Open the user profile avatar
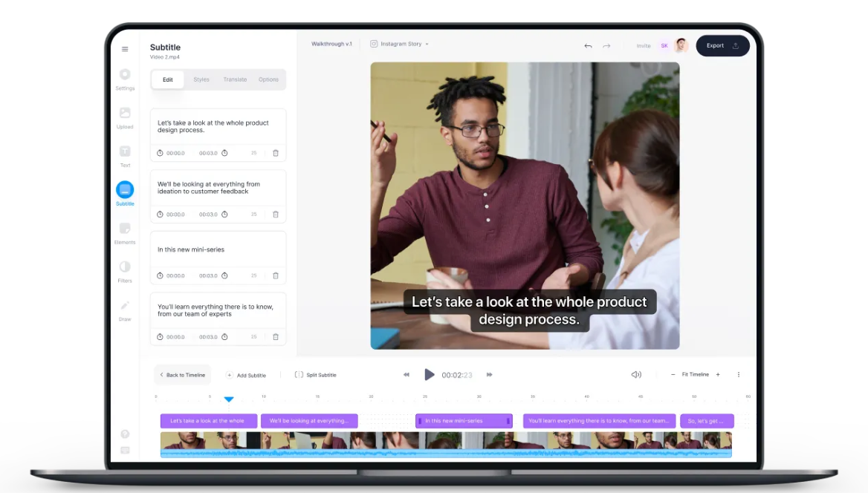Viewport: 868px width, 493px height. coord(681,45)
